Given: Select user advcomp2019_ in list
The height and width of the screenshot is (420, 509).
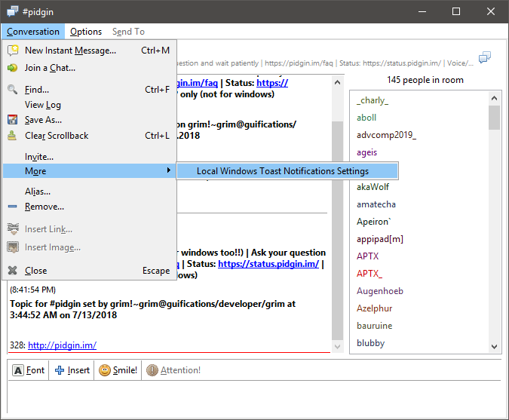Looking at the screenshot, I should (386, 135).
